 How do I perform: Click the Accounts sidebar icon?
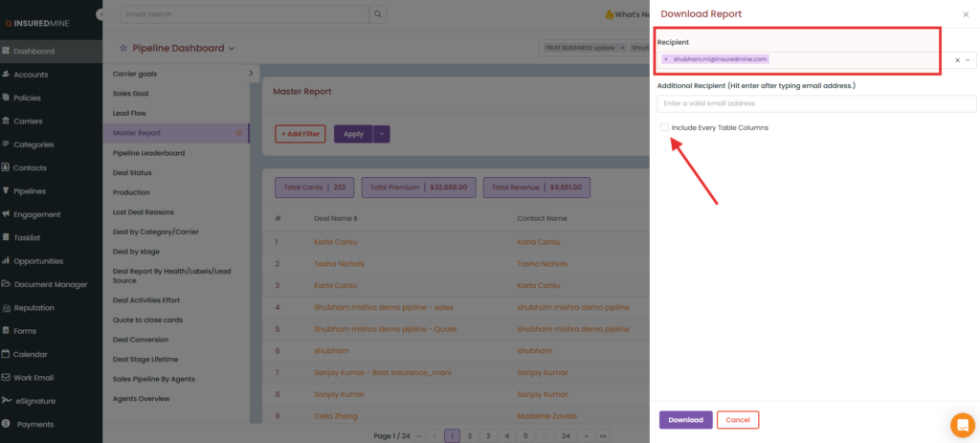click(x=6, y=75)
